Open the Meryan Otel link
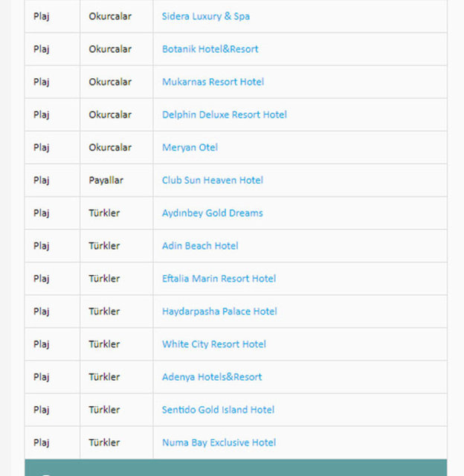Viewport: 464px width, 476px height. click(x=190, y=147)
